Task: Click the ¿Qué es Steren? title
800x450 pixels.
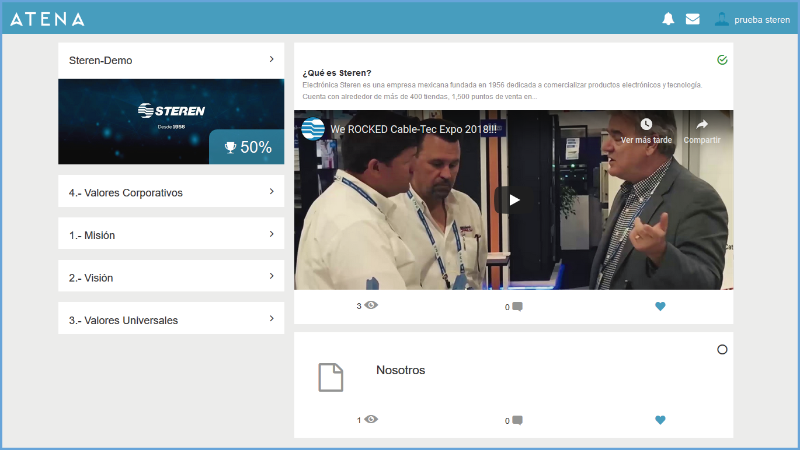Action: pos(337,73)
